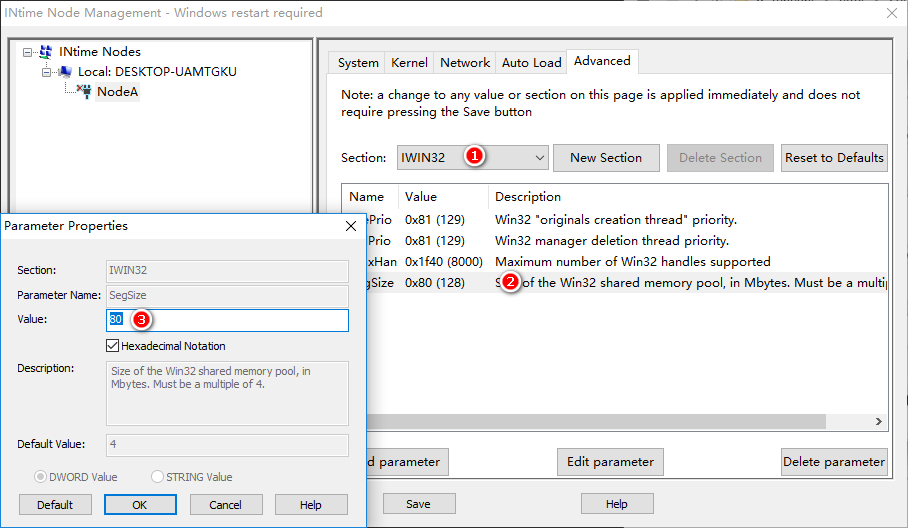Image resolution: width=908 pixels, height=528 pixels.
Task: Click the Section IWIN32 read-only field
Action: coord(228,271)
